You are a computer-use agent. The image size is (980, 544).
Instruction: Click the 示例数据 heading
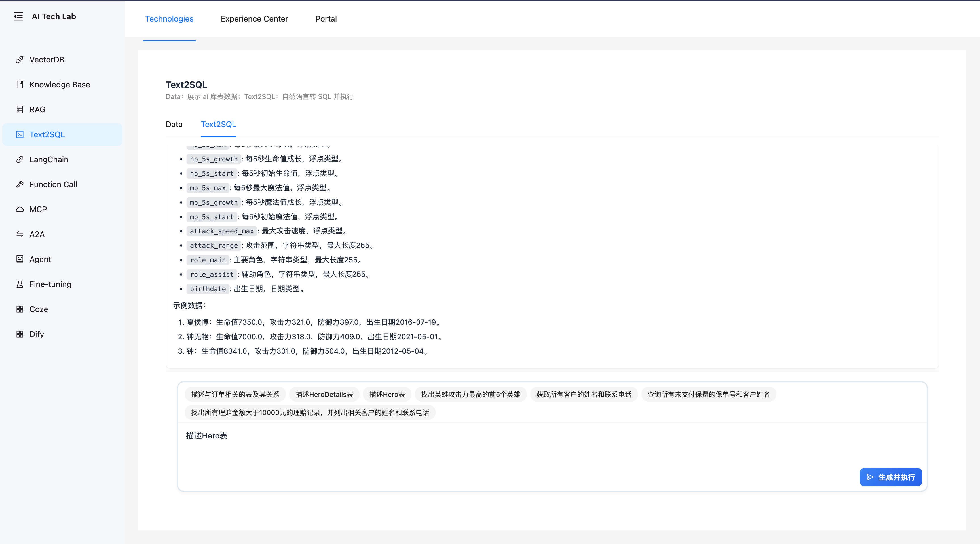pyautogui.click(x=189, y=305)
